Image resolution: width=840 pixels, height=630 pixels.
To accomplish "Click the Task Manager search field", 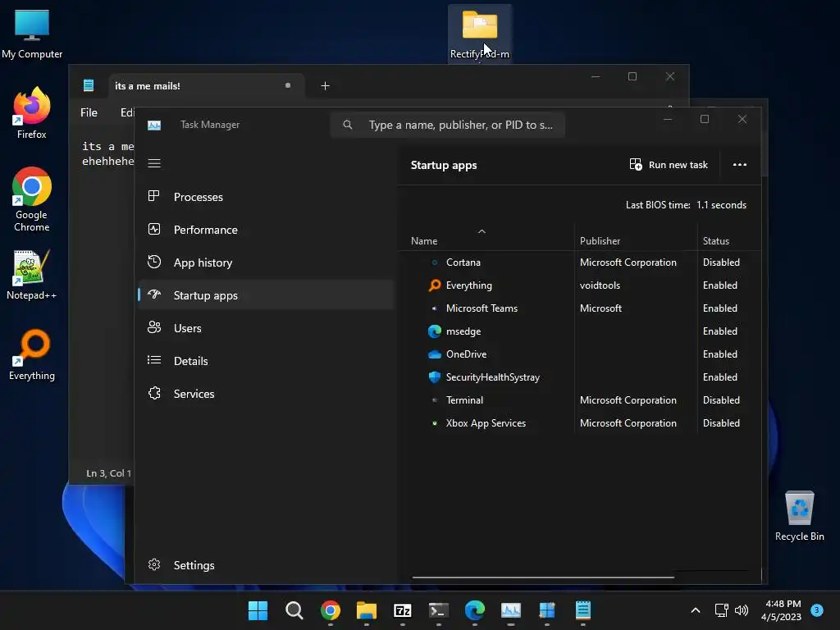I will (x=447, y=125).
